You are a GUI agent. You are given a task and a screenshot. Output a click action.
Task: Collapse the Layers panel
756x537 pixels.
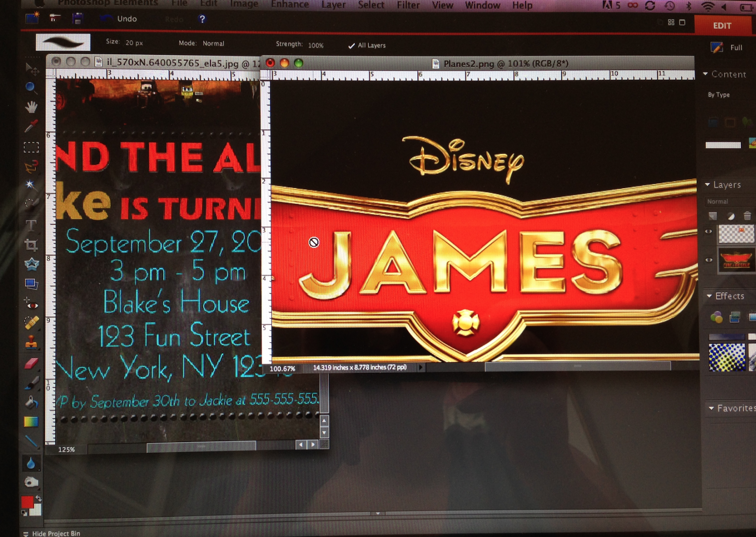707,185
